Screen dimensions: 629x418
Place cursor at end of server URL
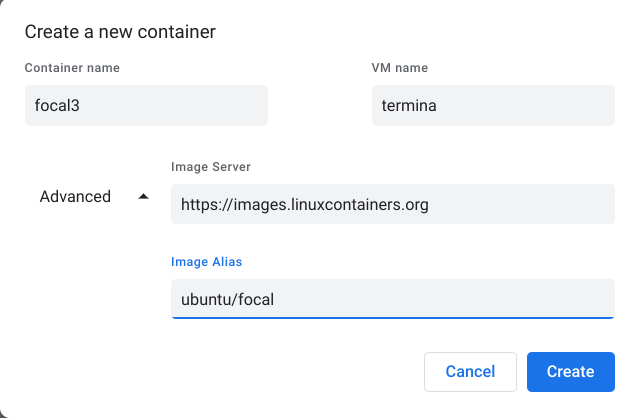pos(430,204)
